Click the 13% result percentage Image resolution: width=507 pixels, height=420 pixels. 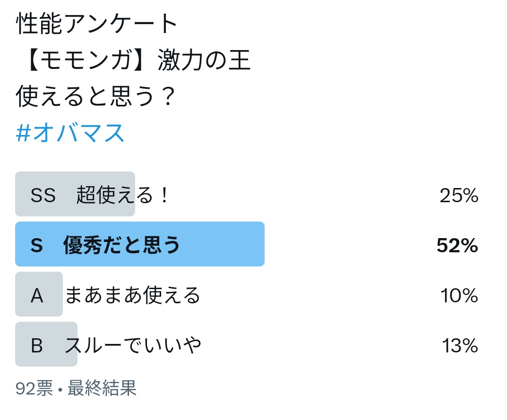pos(460,346)
